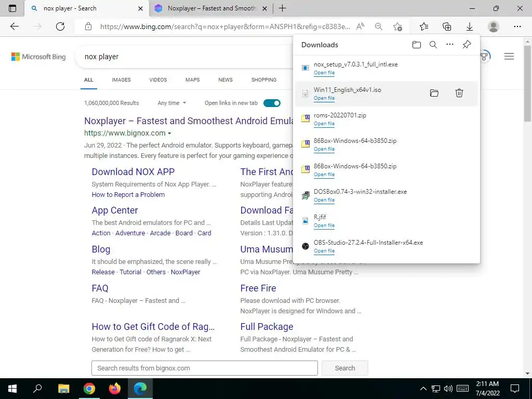Start Read aloud from address bar
The height and width of the screenshot is (399, 532).
[361, 26]
